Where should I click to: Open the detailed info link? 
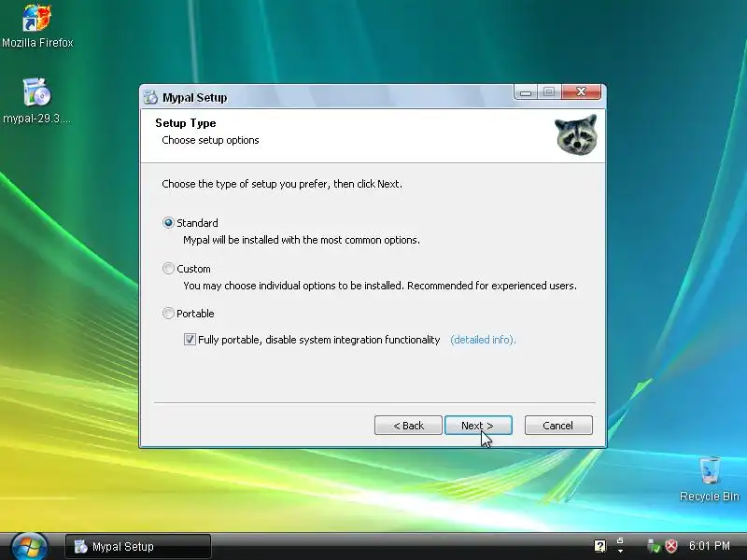(483, 340)
